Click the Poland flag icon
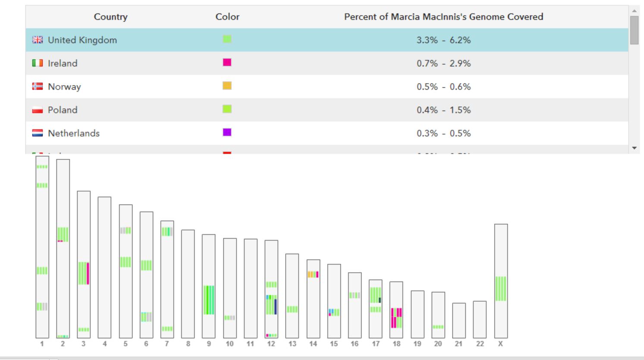 (x=38, y=110)
